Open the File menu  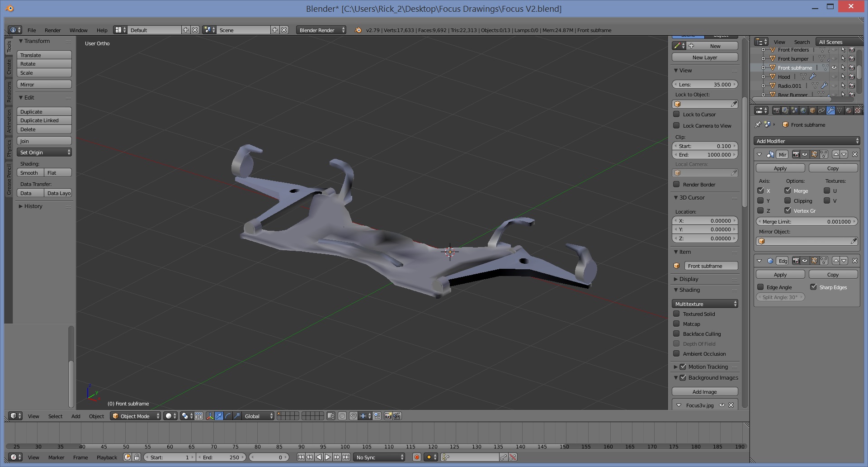[32, 30]
